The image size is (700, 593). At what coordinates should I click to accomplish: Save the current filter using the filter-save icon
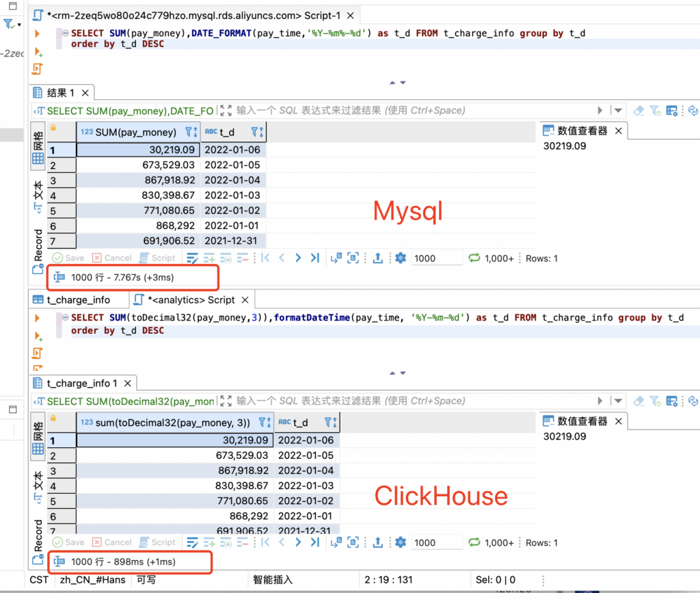[x=654, y=110]
